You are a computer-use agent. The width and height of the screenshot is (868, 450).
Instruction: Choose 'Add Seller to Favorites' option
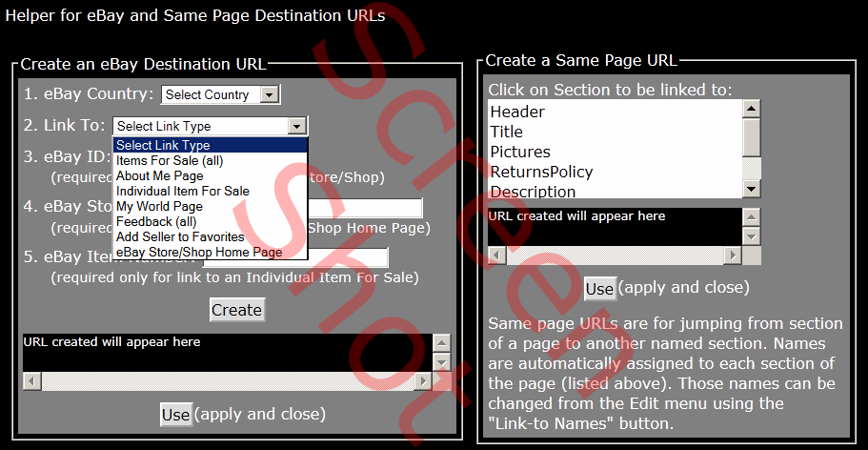point(210,236)
